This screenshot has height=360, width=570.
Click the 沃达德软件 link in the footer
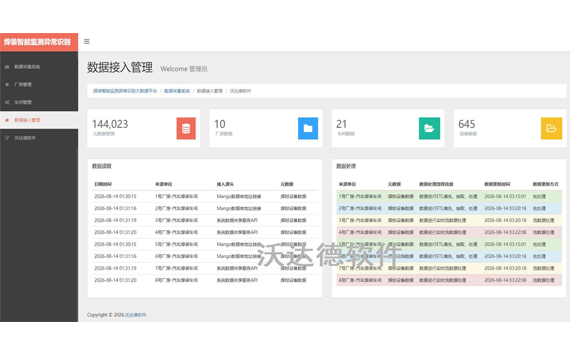(x=135, y=315)
